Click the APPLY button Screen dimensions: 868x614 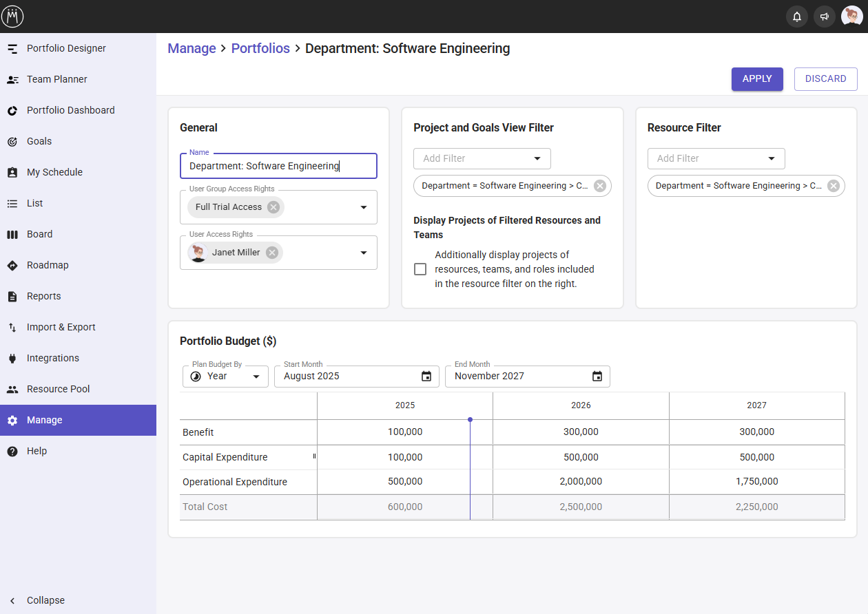[x=757, y=79]
